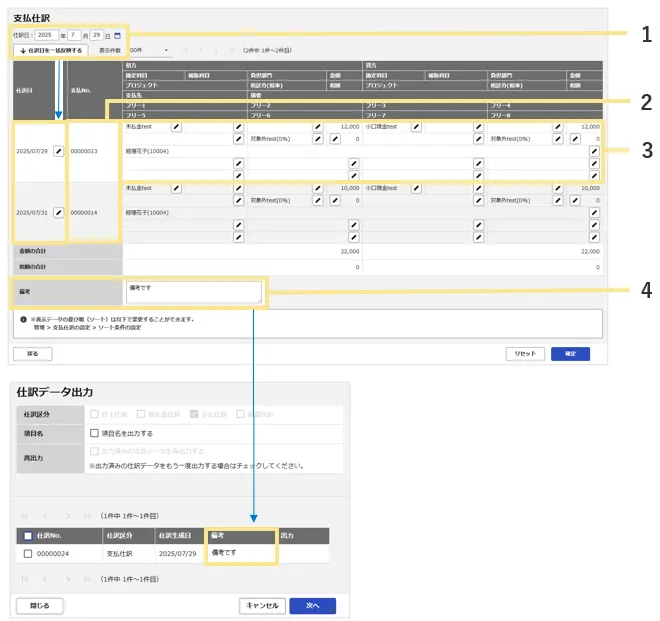The image size is (660, 621).
Task: Click info icon in the sort note
Action: coord(23,320)
